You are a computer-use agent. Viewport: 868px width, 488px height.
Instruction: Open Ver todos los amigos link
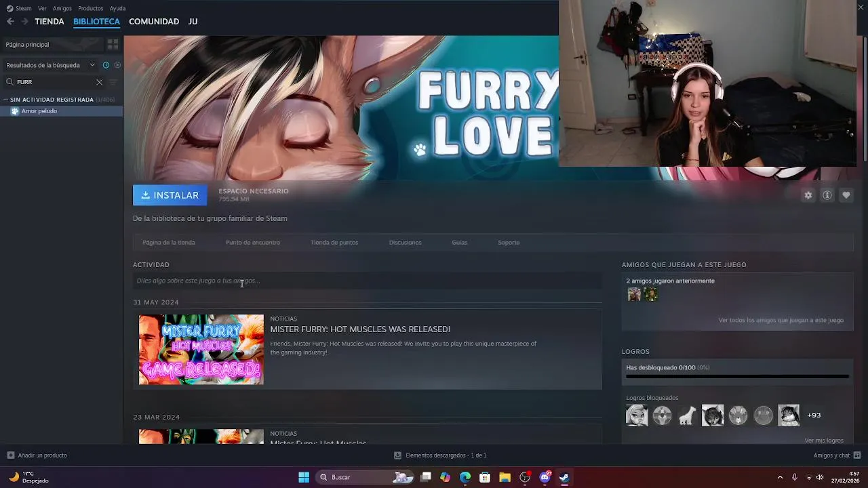click(x=781, y=320)
